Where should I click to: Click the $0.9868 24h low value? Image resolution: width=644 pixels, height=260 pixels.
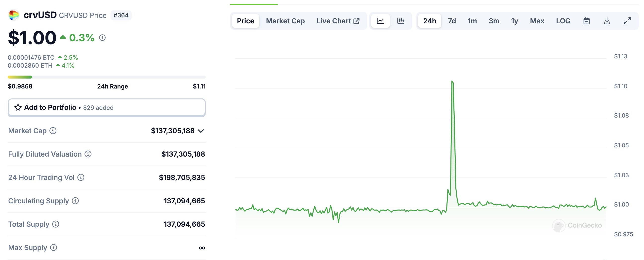pos(20,86)
